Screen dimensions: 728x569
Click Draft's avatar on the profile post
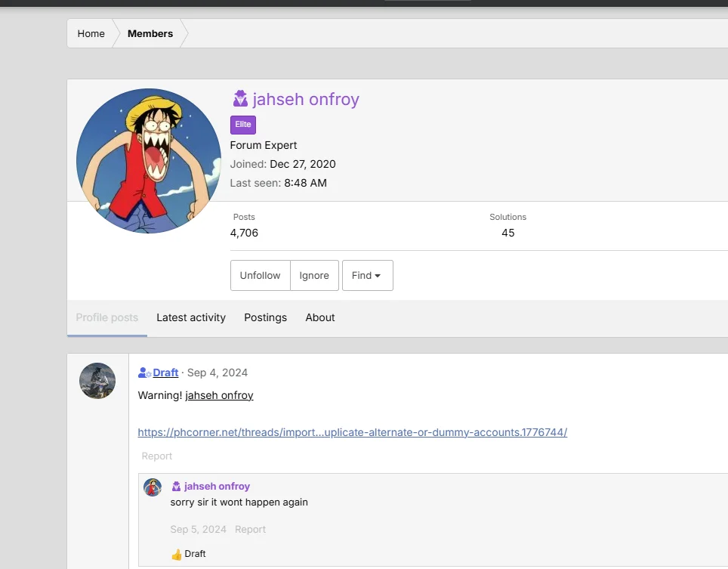pos(97,381)
